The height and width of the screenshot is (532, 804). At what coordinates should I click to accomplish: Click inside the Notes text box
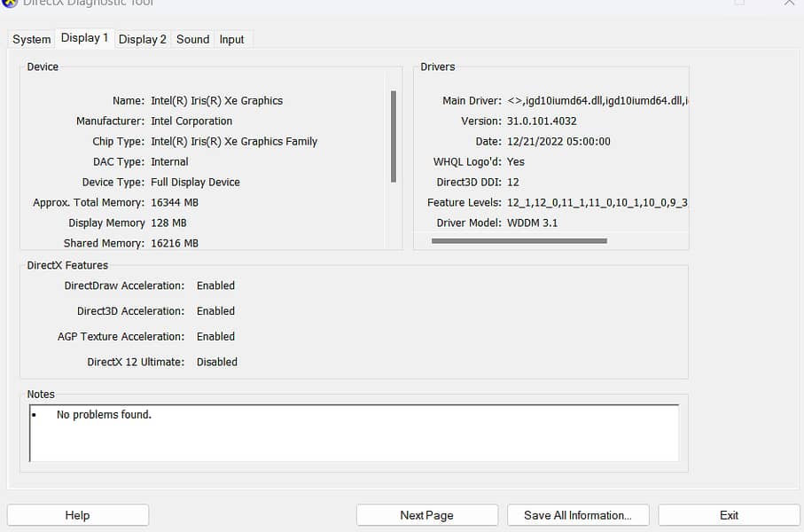coord(355,433)
